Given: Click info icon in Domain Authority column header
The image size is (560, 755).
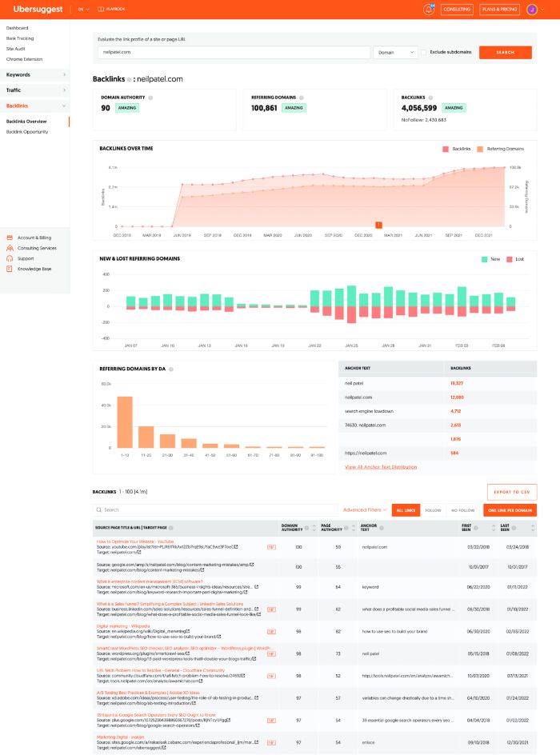Looking at the screenshot, I should [306, 528].
